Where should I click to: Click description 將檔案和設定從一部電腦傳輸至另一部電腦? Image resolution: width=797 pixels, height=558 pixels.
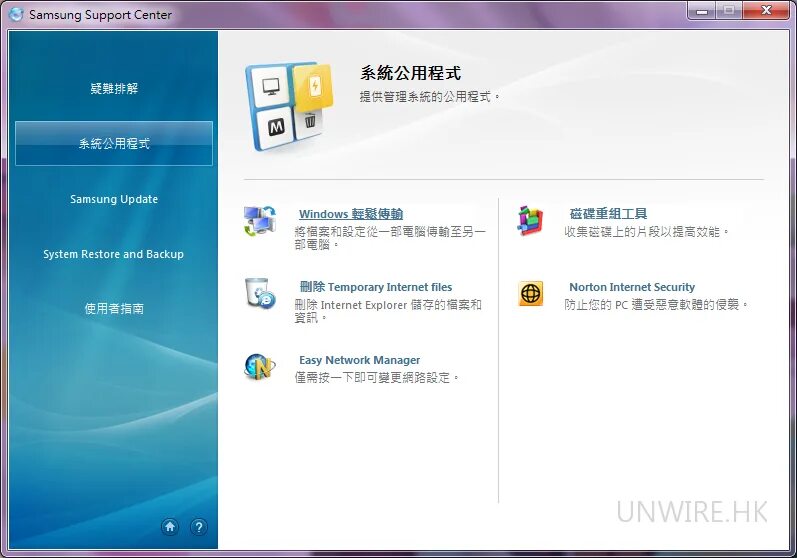click(390, 238)
